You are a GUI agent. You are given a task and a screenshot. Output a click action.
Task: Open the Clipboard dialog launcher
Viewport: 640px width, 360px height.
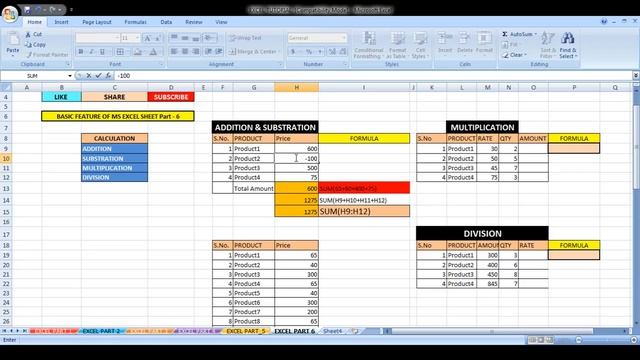[x=68, y=64]
